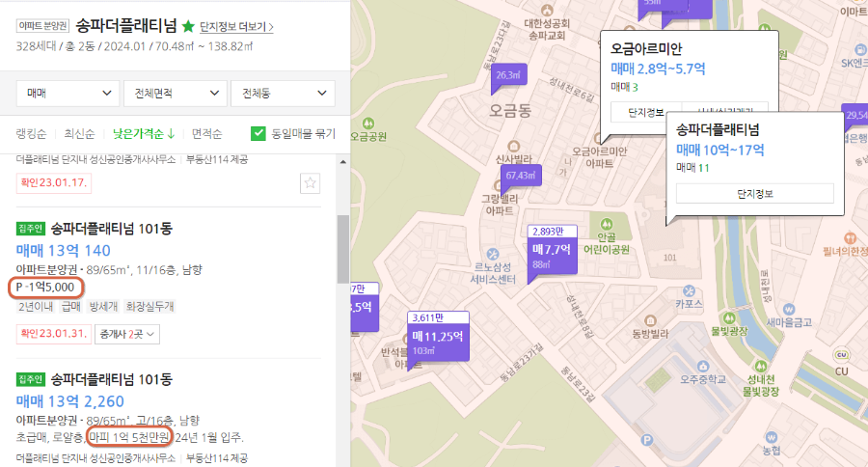The width and height of the screenshot is (868, 467).
Task: Click the 송파더플래티넘 popup title on the map
Action: click(x=718, y=130)
